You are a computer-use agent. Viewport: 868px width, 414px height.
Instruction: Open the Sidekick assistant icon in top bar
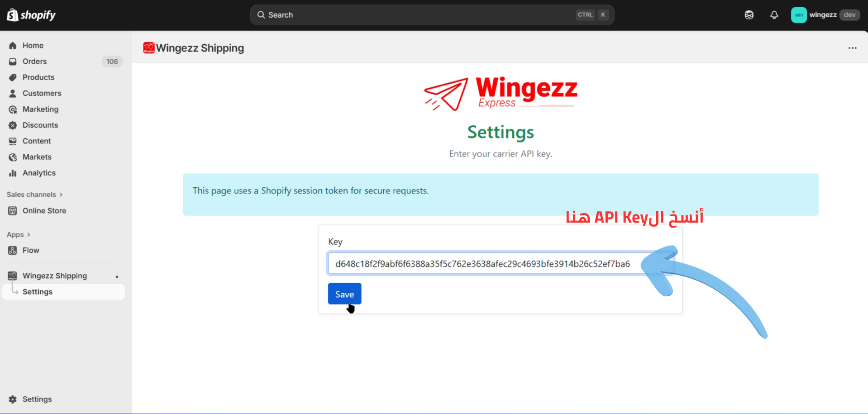tap(749, 15)
